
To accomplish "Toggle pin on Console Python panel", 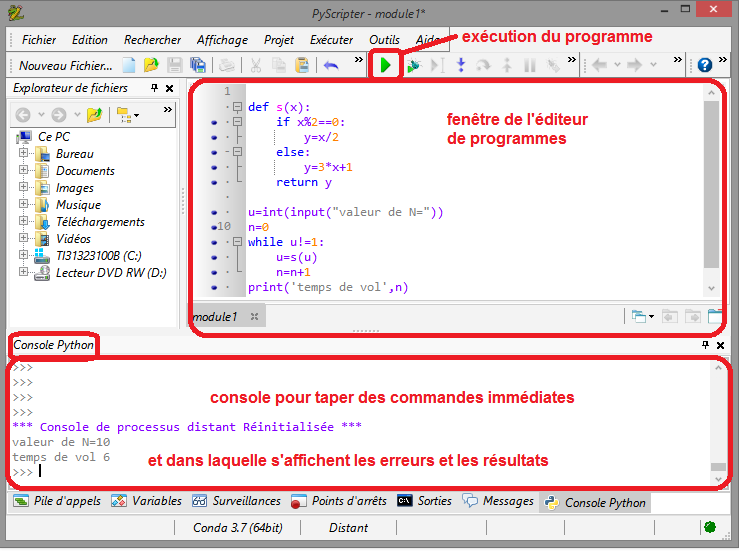I will point(705,345).
